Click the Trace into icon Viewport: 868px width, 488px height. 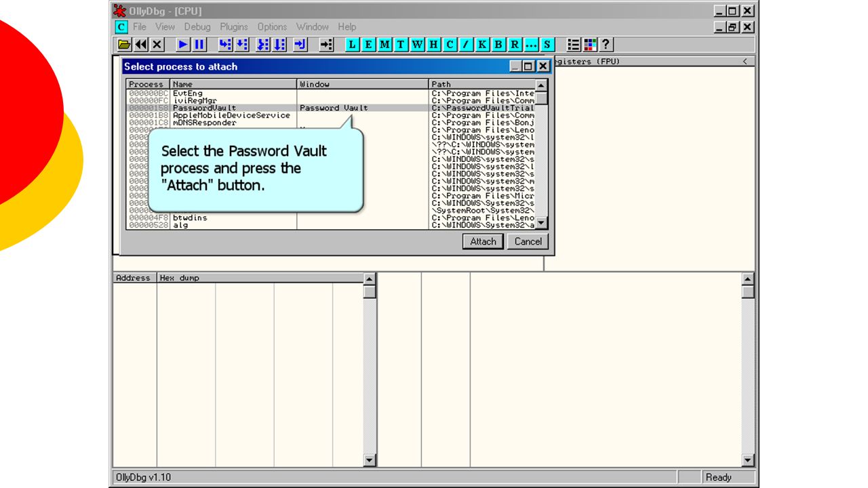point(263,44)
